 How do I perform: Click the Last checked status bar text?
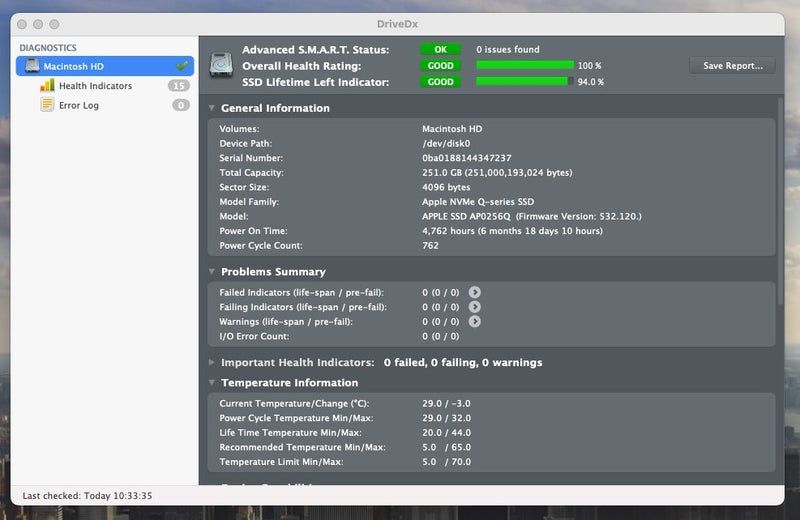click(87, 496)
